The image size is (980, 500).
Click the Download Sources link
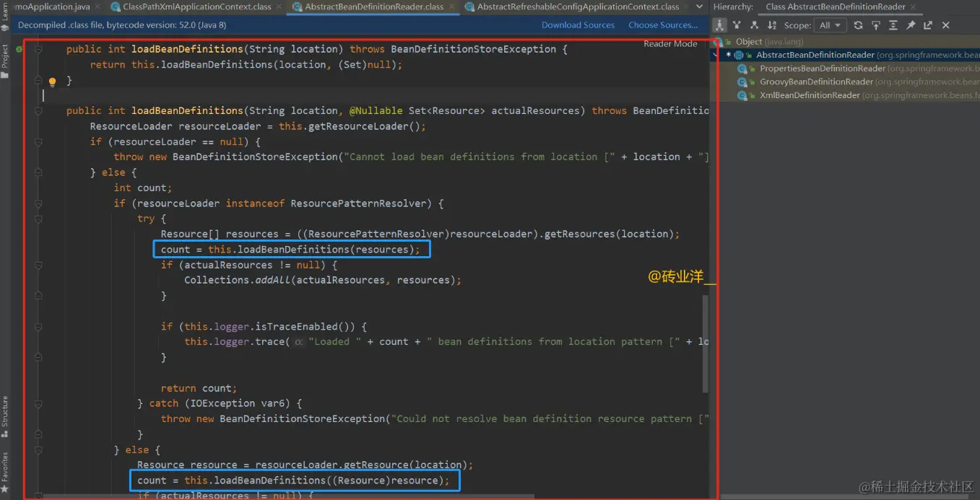click(x=578, y=25)
